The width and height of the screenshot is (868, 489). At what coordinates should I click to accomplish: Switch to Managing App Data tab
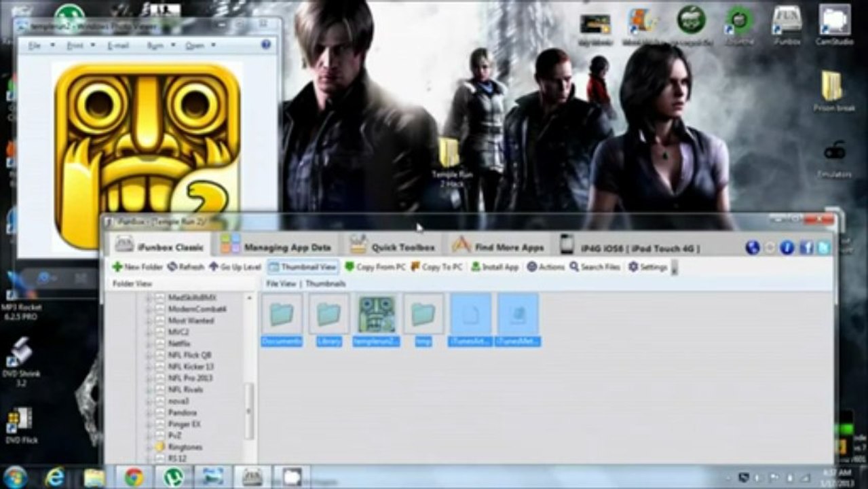point(276,246)
